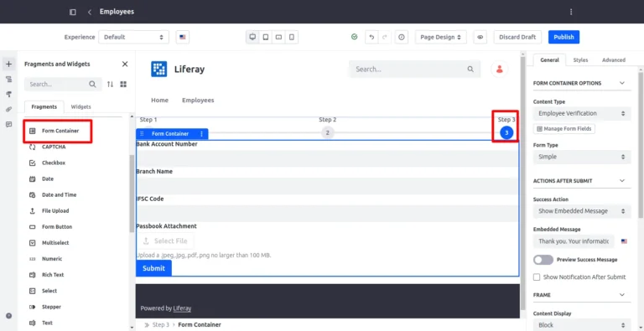Toggle the product menu sidebar icon
Viewport: 644px width, 331px height.
click(x=73, y=12)
